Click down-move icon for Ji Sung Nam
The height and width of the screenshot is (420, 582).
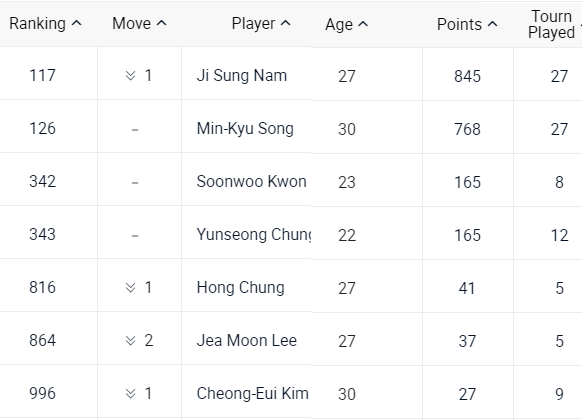tap(130, 76)
